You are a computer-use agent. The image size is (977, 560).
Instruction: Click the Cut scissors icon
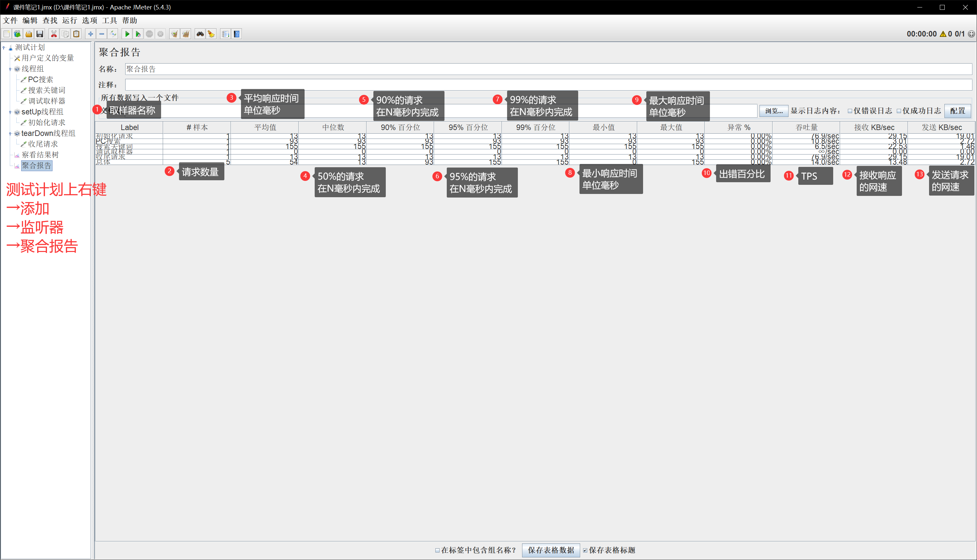54,34
